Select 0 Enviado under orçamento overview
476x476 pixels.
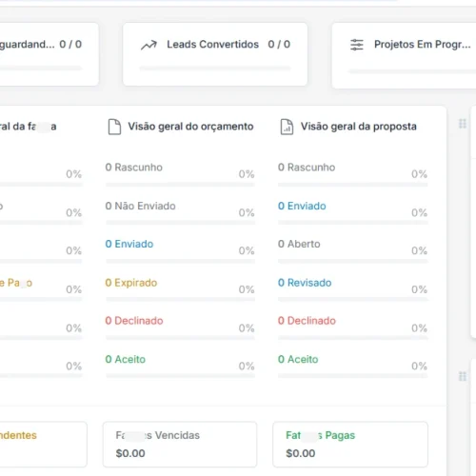[x=129, y=244]
